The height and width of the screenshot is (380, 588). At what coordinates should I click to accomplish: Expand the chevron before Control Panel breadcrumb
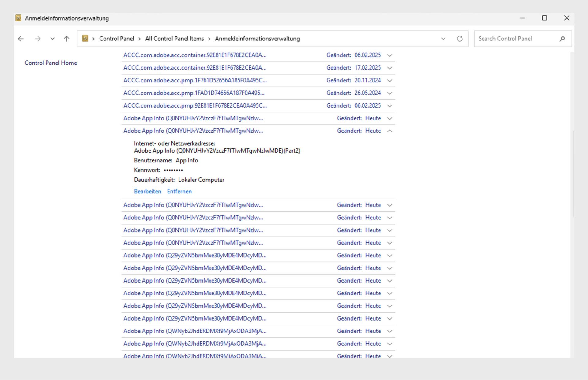(93, 39)
